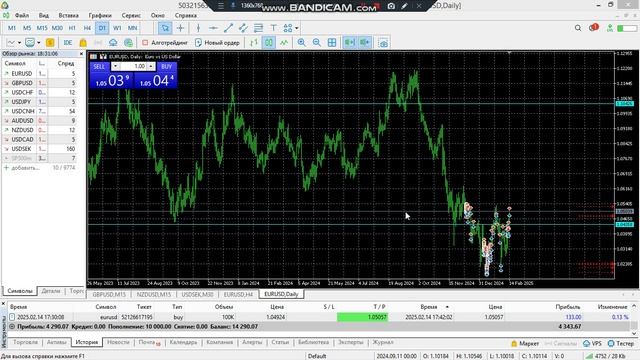Open the Файл menu

22,16
